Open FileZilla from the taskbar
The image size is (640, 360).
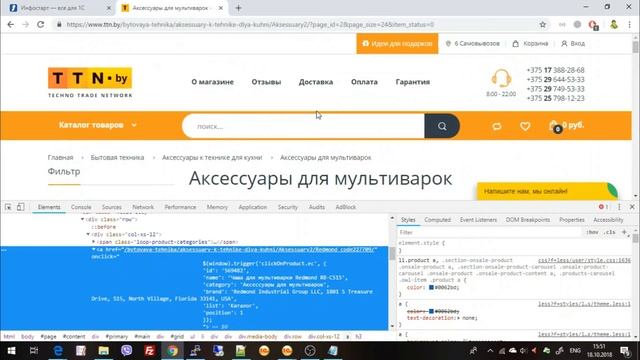click(x=149, y=351)
